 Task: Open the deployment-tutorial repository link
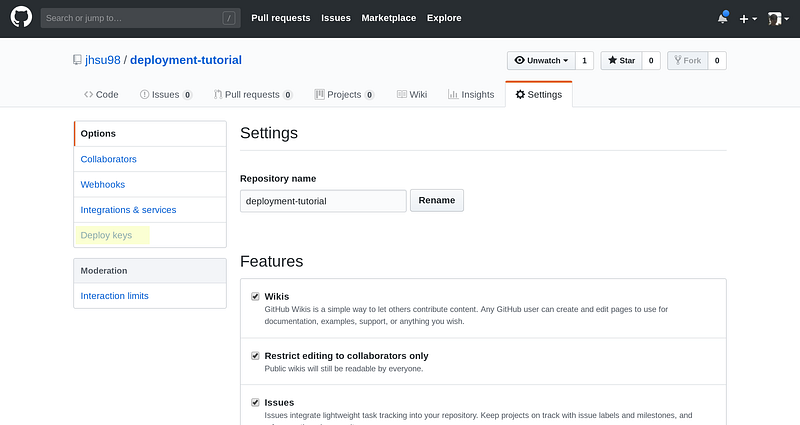(x=186, y=60)
